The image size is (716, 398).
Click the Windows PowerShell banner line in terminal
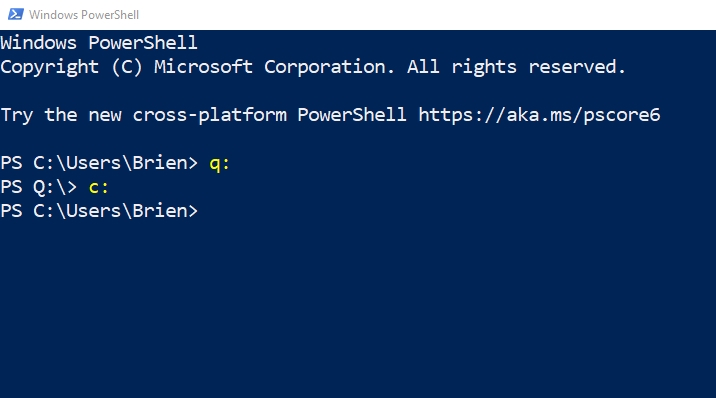[99, 43]
